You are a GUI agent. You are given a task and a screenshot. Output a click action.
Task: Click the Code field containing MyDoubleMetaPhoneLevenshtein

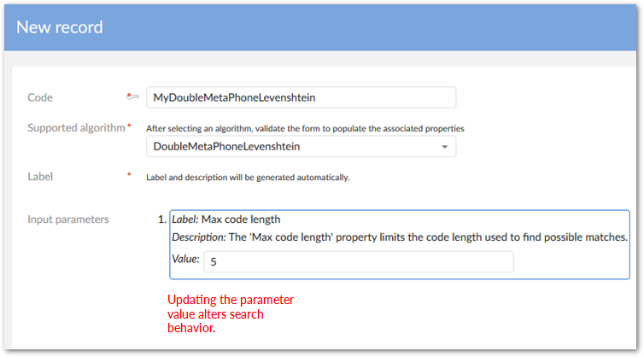(301, 97)
